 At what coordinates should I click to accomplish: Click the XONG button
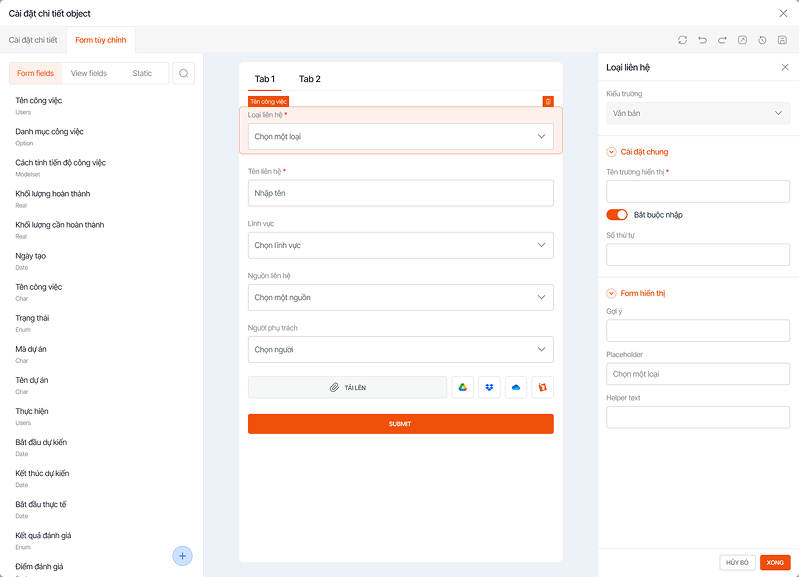(775, 562)
